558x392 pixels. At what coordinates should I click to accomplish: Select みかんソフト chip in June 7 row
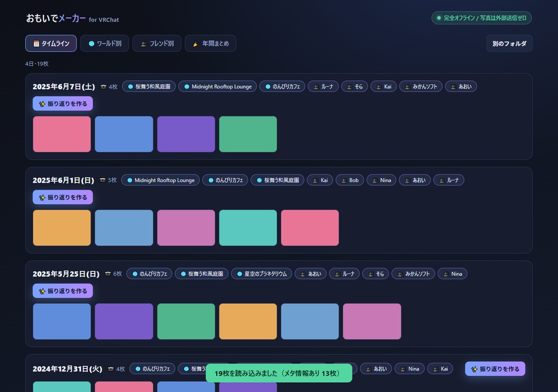pyautogui.click(x=421, y=87)
